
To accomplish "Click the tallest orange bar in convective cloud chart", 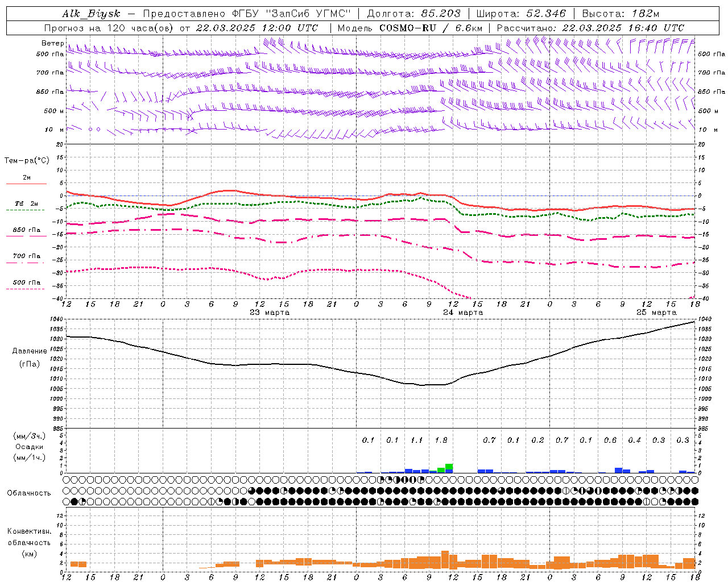I will pos(445,560).
